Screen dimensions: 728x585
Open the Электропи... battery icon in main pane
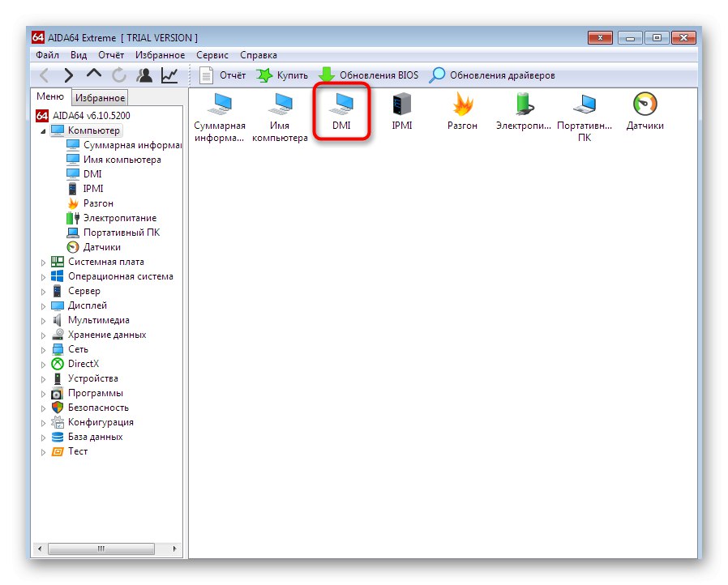[524, 111]
